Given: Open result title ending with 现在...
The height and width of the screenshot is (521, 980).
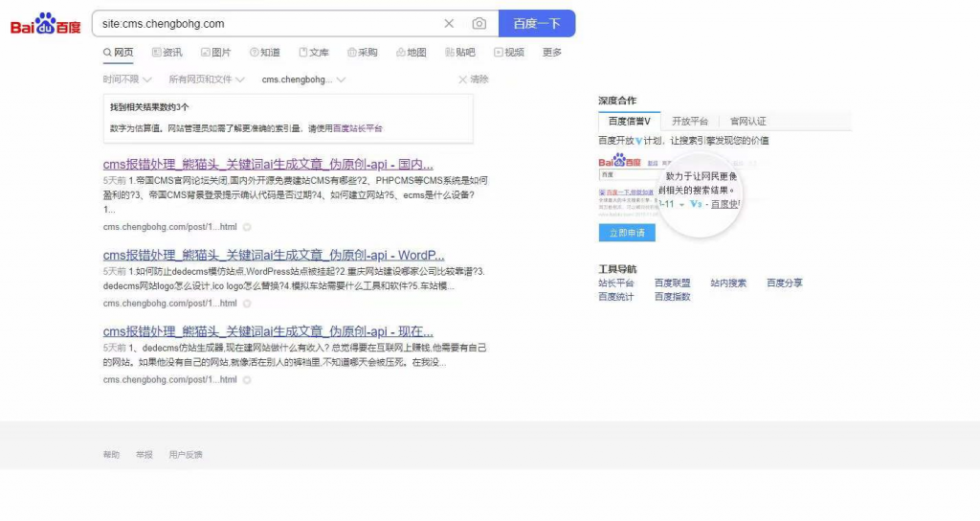Looking at the screenshot, I should click(268, 331).
